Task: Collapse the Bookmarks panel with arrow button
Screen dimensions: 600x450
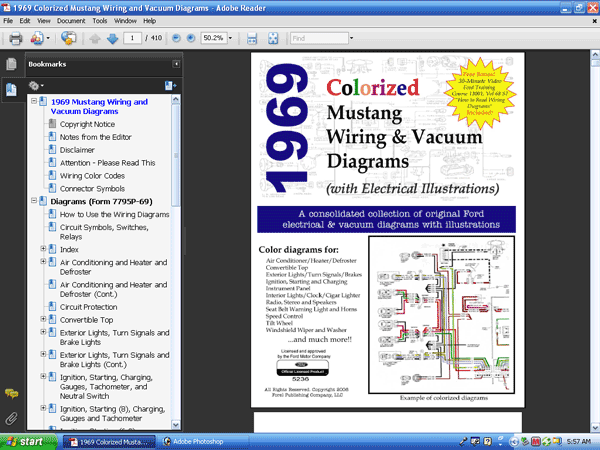Action: 176,64
